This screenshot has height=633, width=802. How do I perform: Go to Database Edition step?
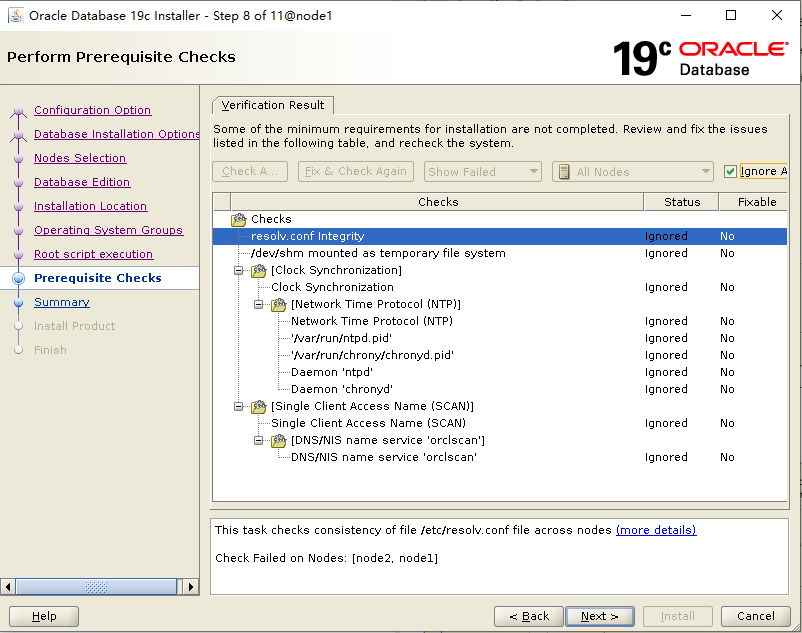(82, 182)
